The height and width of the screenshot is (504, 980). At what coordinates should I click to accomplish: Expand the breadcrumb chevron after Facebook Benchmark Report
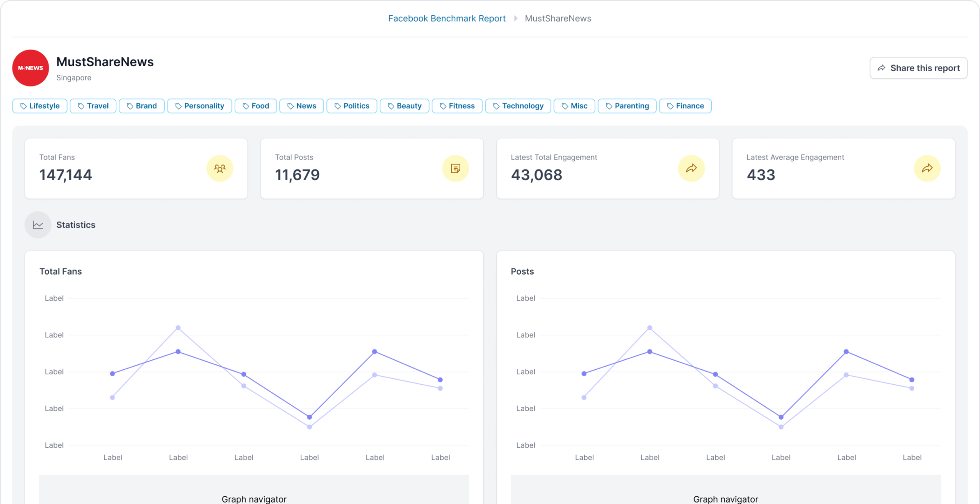pos(515,18)
